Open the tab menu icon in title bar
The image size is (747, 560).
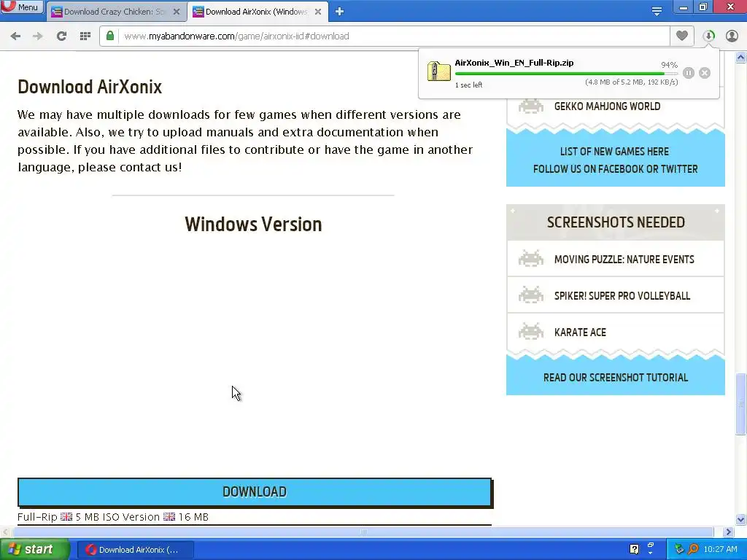click(657, 12)
